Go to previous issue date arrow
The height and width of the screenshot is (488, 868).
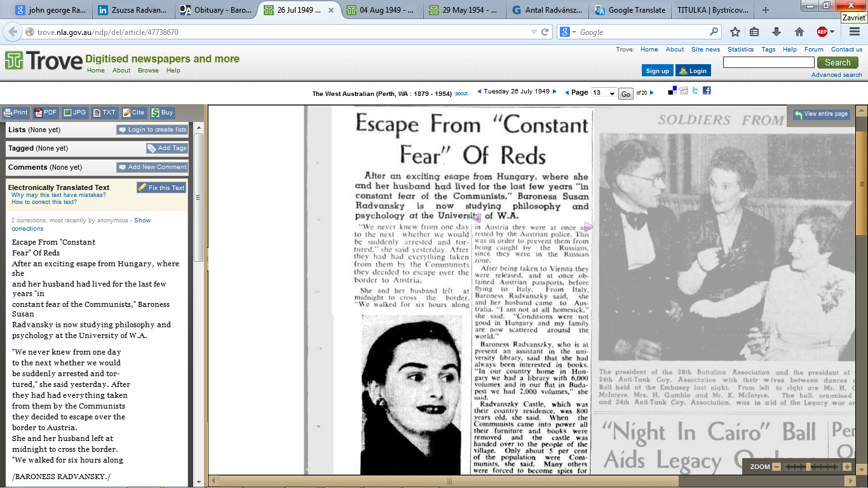coord(479,91)
